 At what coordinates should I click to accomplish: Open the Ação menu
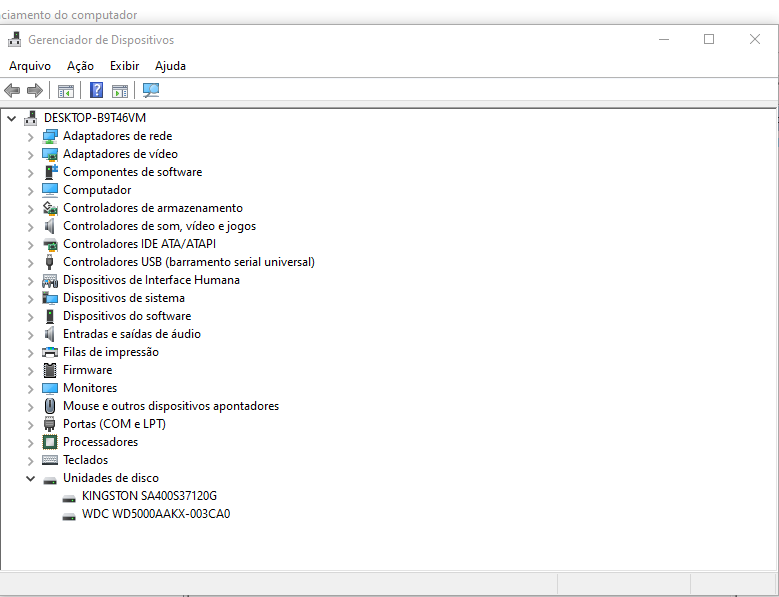(80, 66)
